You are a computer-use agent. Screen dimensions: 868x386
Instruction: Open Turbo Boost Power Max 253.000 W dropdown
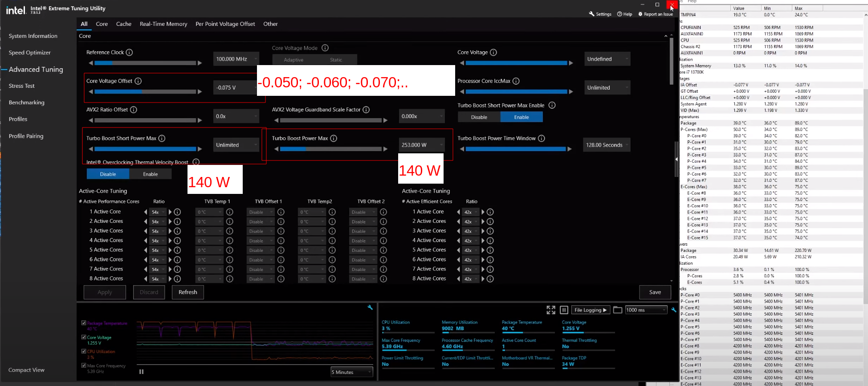(422, 145)
